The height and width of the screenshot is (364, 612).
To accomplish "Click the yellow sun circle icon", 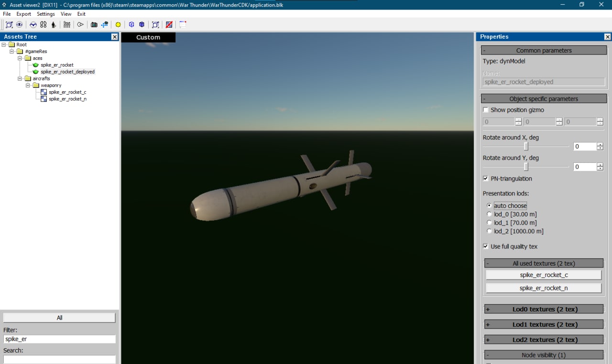I will tap(118, 24).
